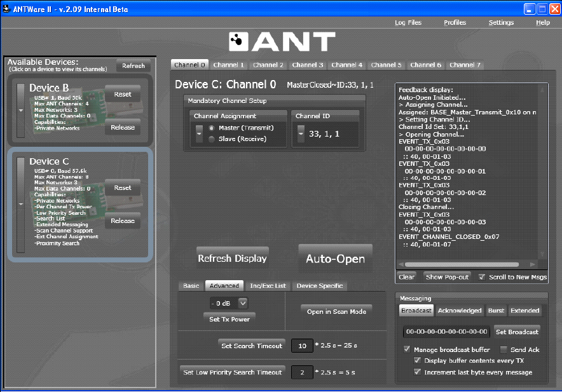This screenshot has height=392, width=562.
Task: Toggle Manage broadcast buffer checkbox
Action: (x=407, y=349)
